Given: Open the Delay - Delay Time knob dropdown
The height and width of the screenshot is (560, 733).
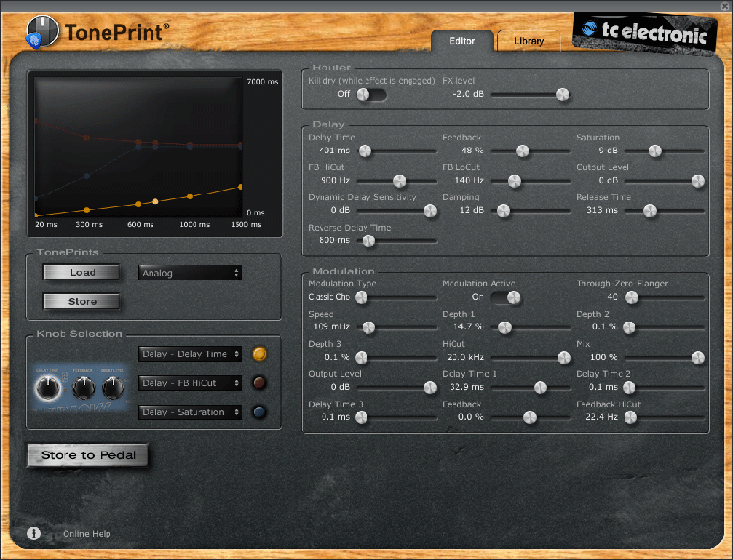Looking at the screenshot, I should click(190, 354).
